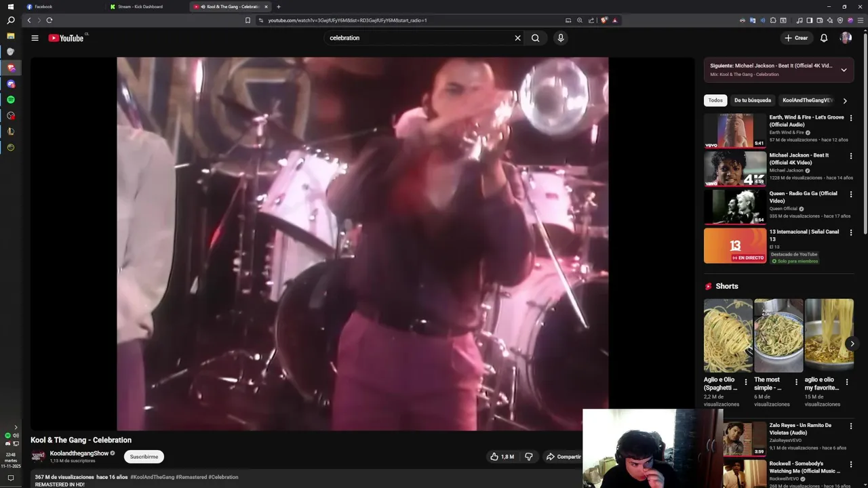The image size is (868, 488).
Task: Open the browser zoom magnifier icon
Action: tap(580, 20)
